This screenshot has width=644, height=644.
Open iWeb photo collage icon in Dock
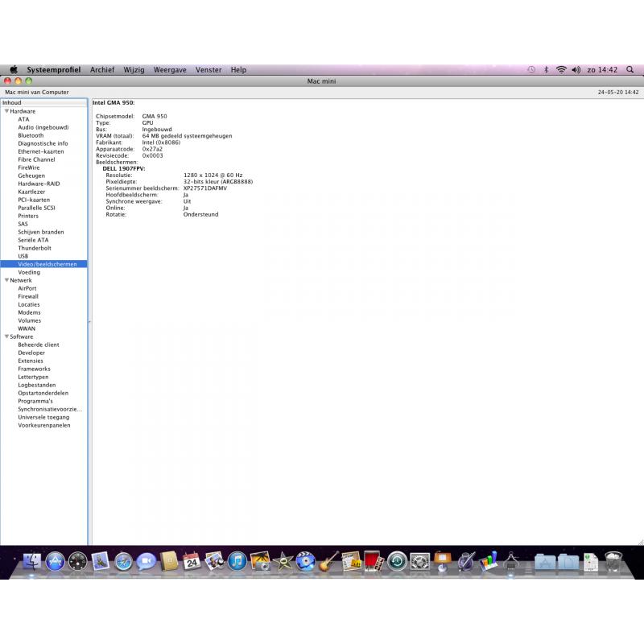pyautogui.click(x=352, y=561)
